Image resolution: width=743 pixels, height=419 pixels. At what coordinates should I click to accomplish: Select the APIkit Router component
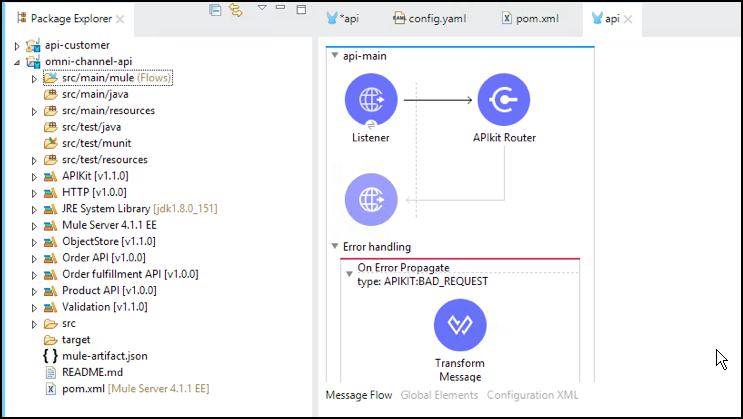point(504,100)
